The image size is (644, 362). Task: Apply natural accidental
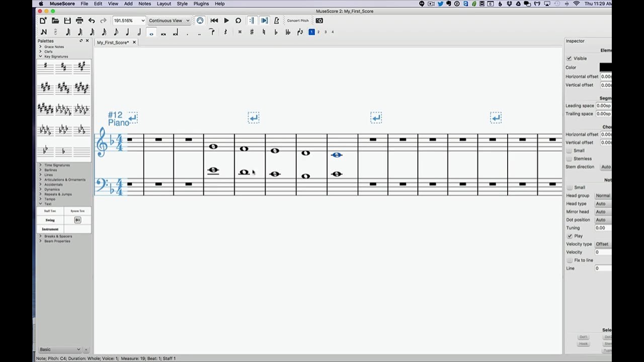click(264, 32)
